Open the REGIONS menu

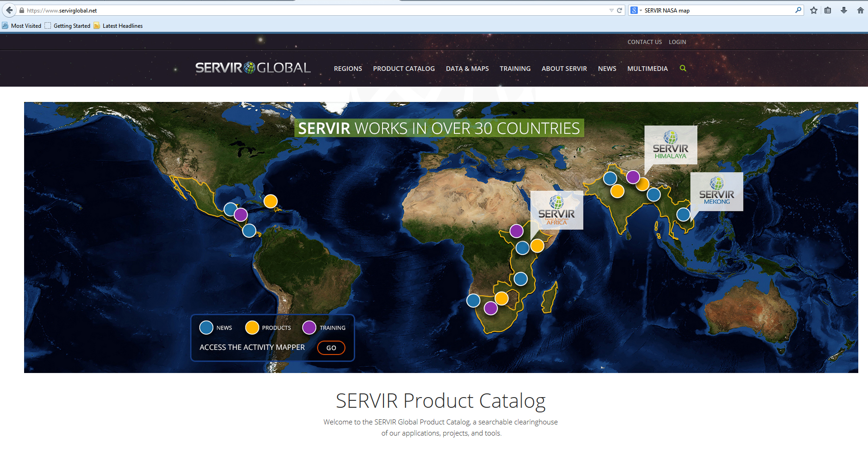tap(348, 69)
